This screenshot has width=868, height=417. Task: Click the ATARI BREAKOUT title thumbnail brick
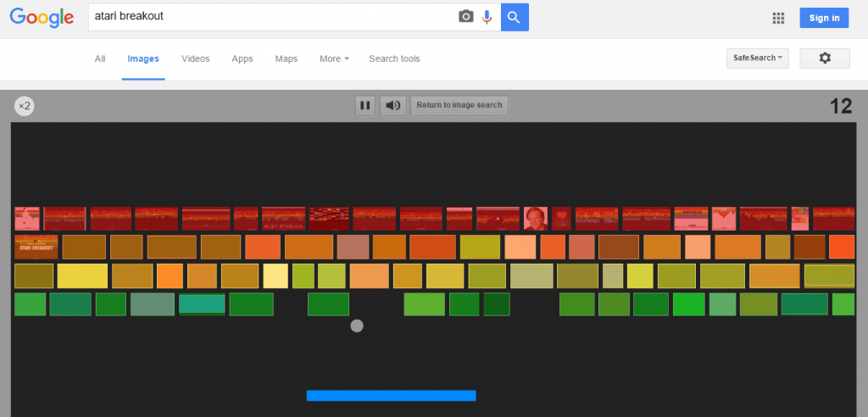(36, 247)
